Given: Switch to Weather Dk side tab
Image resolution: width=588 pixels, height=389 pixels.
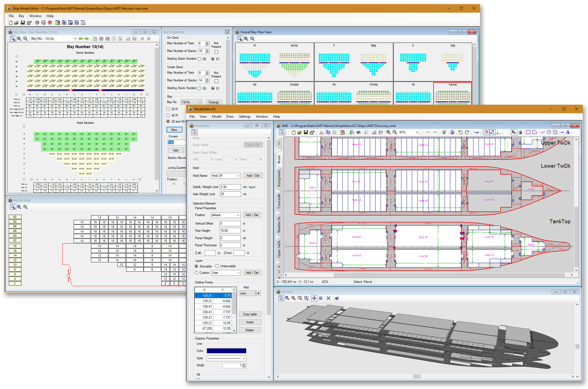Looking at the screenshot, I should tap(279, 224).
